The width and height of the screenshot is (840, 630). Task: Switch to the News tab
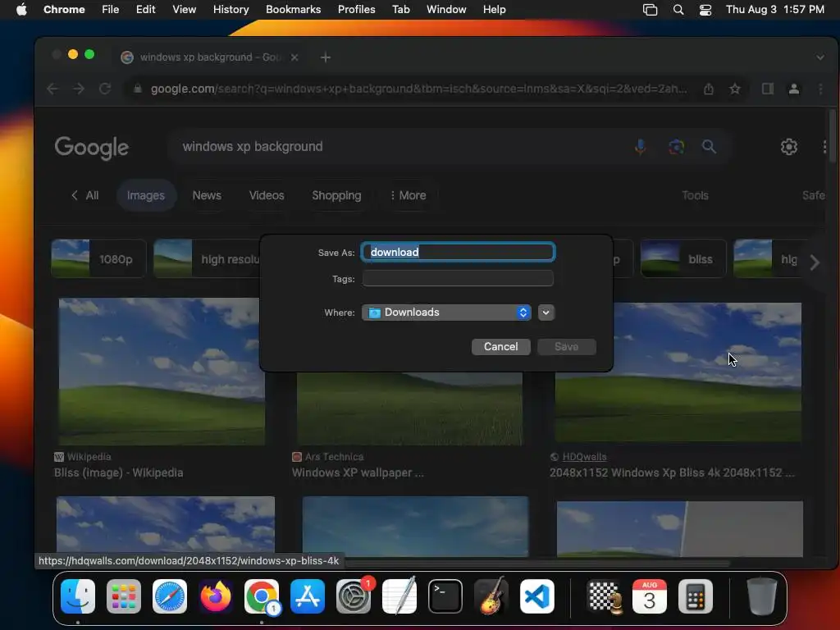207,195
